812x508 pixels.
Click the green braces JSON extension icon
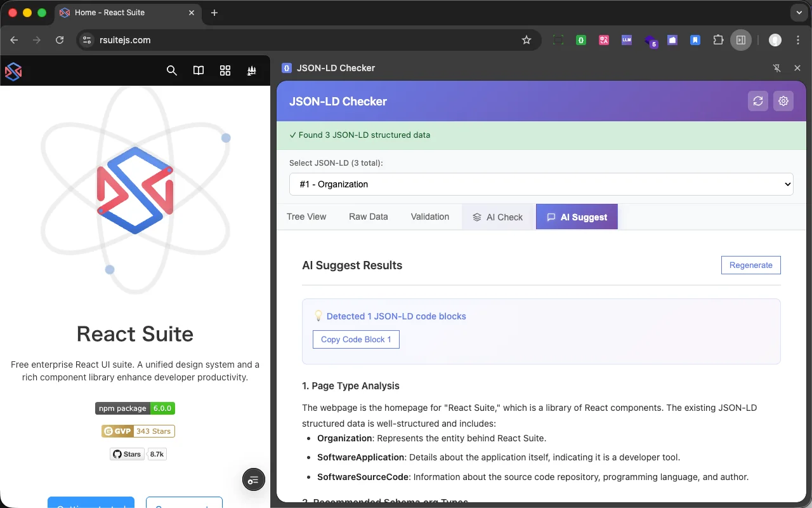tap(581, 40)
